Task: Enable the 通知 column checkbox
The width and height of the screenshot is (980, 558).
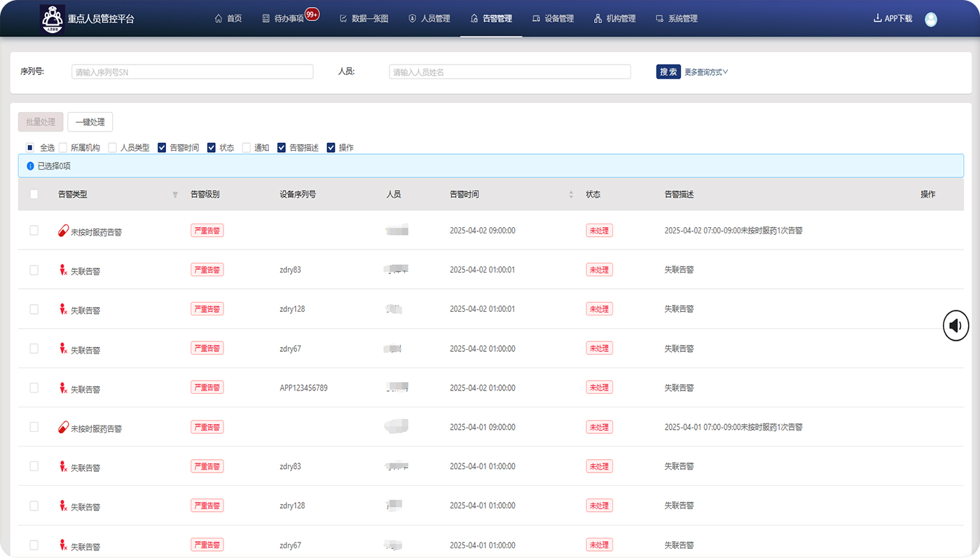Action: [247, 148]
